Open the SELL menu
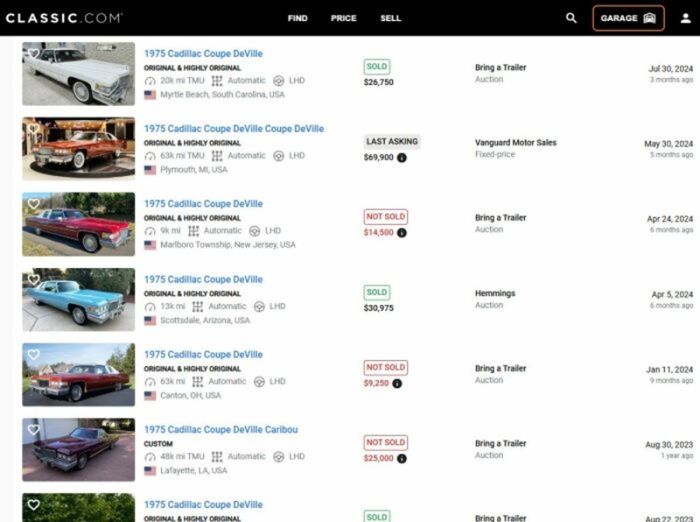 point(390,18)
